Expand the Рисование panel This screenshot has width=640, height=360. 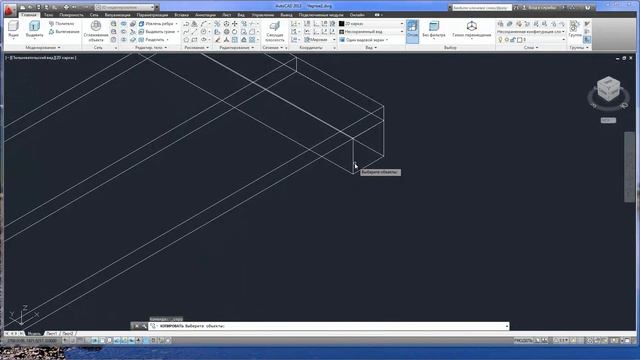tap(196, 48)
